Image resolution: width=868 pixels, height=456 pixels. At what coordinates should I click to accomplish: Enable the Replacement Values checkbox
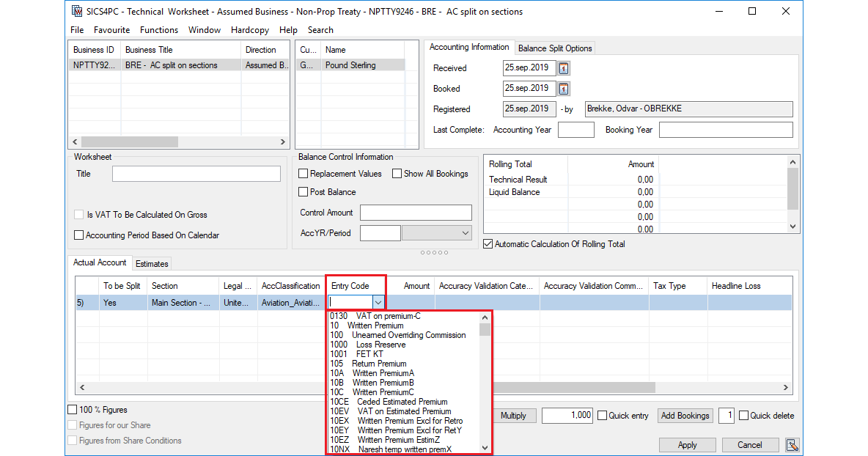pos(304,174)
